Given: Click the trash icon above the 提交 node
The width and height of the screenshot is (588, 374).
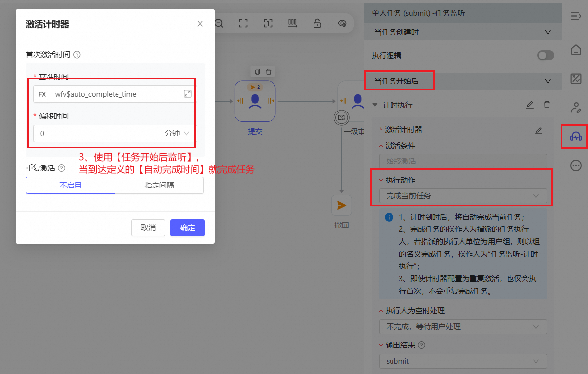Looking at the screenshot, I should pyautogui.click(x=269, y=72).
